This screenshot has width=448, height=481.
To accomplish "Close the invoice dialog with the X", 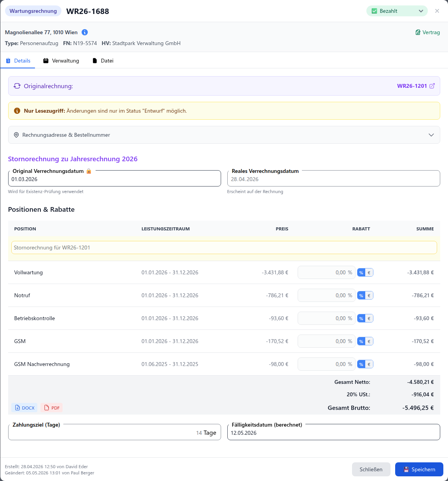I will (437, 11).
